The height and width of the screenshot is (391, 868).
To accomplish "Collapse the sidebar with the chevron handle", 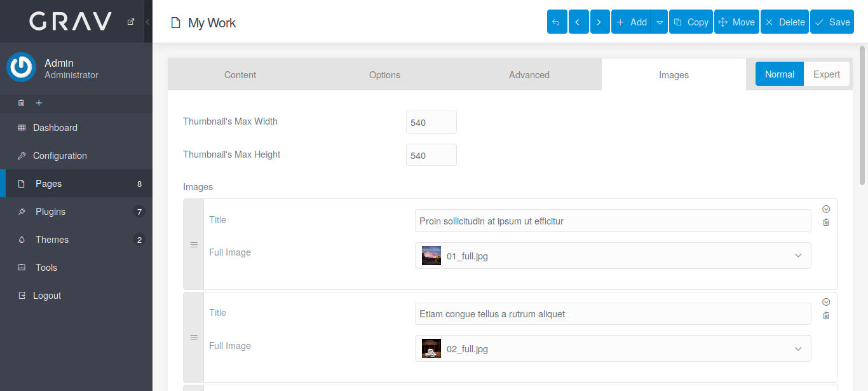I will click(147, 22).
